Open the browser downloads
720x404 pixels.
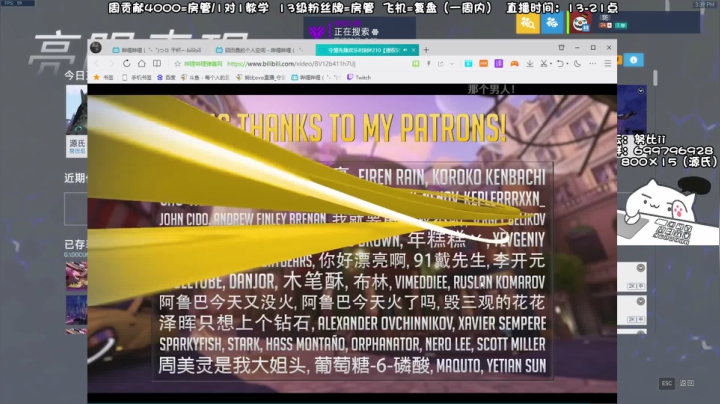(530, 64)
